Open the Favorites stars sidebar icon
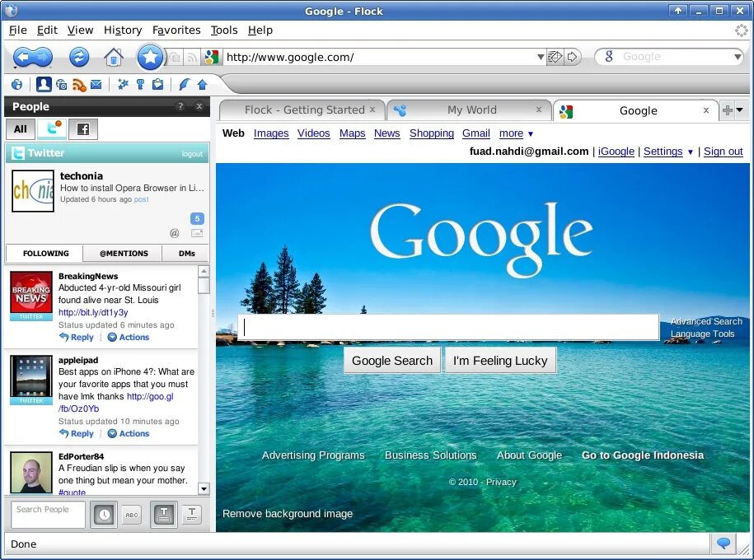The height and width of the screenshot is (560, 754). pos(123,85)
